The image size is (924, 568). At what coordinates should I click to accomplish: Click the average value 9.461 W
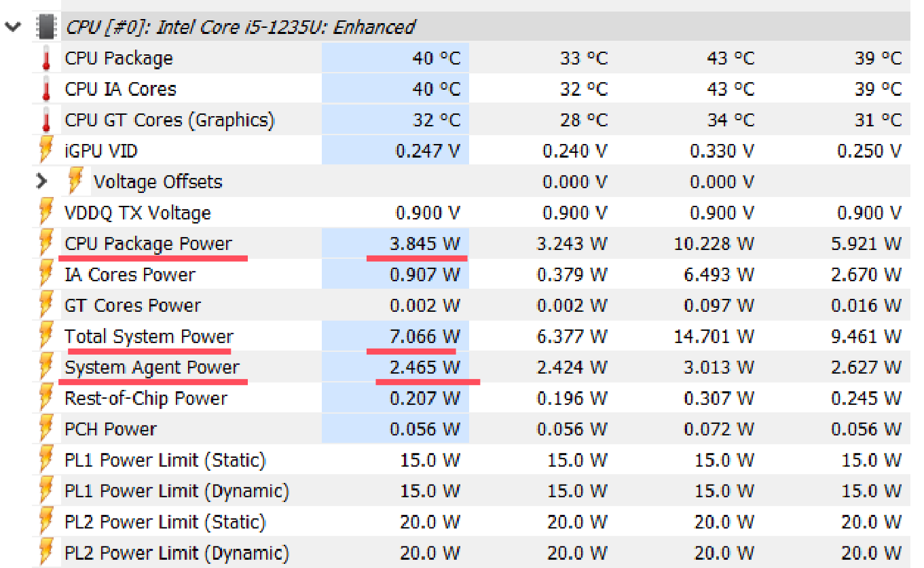[866, 336]
